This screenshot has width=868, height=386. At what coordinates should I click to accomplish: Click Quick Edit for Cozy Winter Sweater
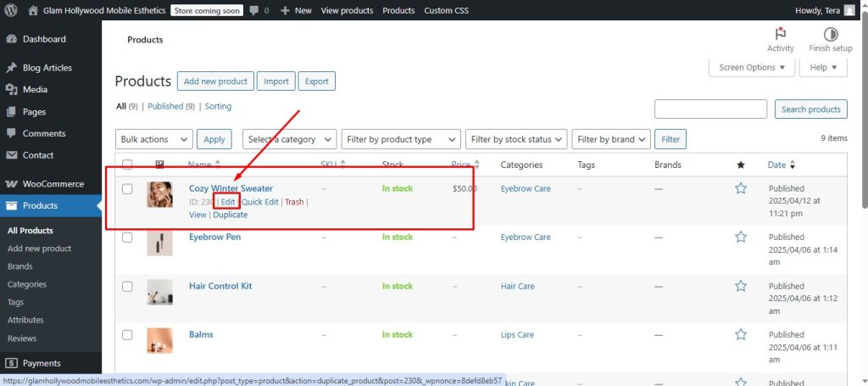tap(259, 202)
